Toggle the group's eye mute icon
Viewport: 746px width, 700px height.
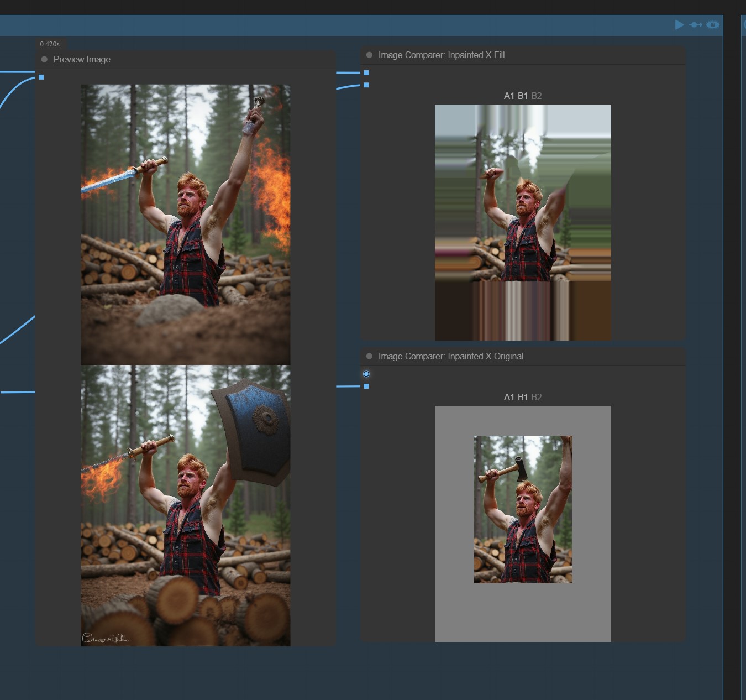713,25
